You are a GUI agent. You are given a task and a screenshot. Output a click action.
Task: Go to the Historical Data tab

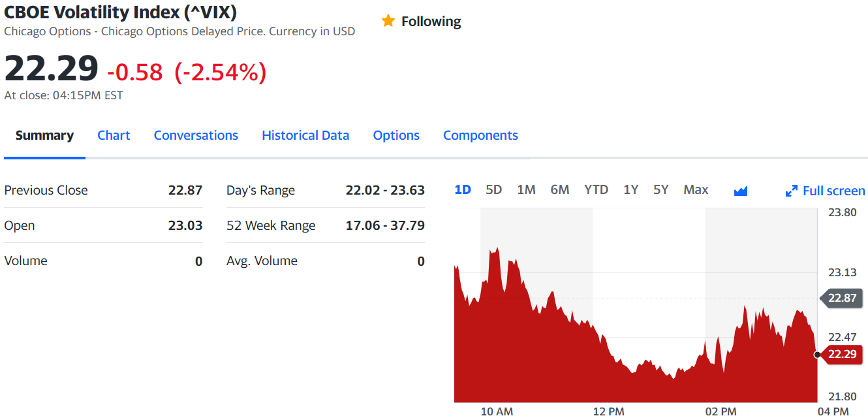[x=305, y=135]
